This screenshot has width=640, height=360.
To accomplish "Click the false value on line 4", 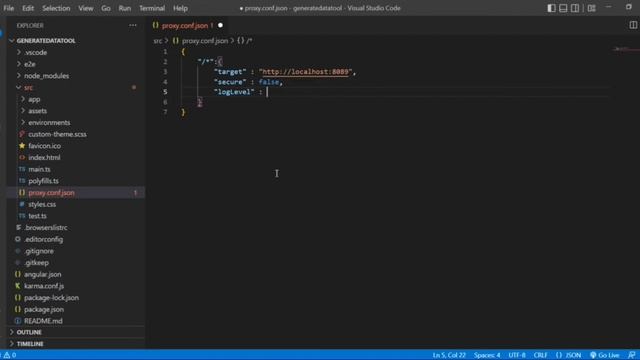I will 269,82.
